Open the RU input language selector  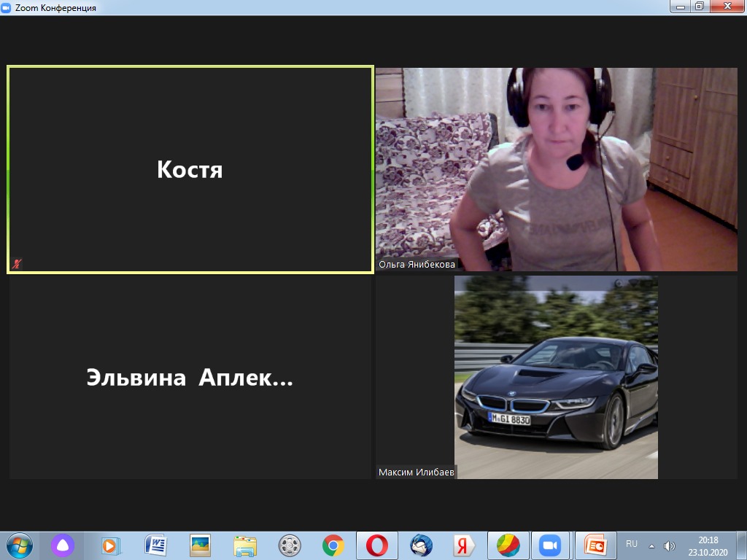[632, 544]
